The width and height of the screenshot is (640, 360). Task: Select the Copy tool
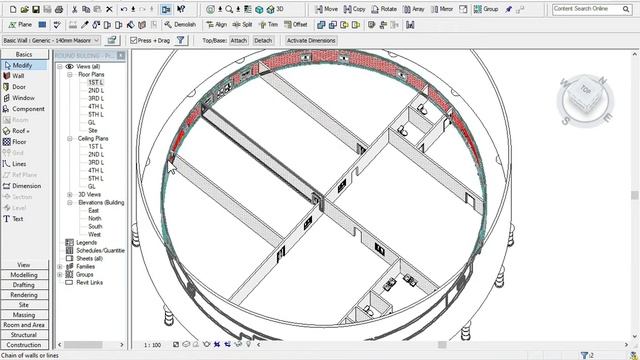point(354,9)
